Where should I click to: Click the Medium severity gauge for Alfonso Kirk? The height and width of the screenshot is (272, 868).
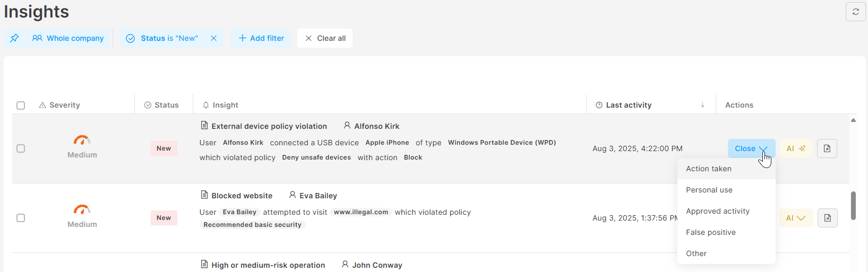82,140
